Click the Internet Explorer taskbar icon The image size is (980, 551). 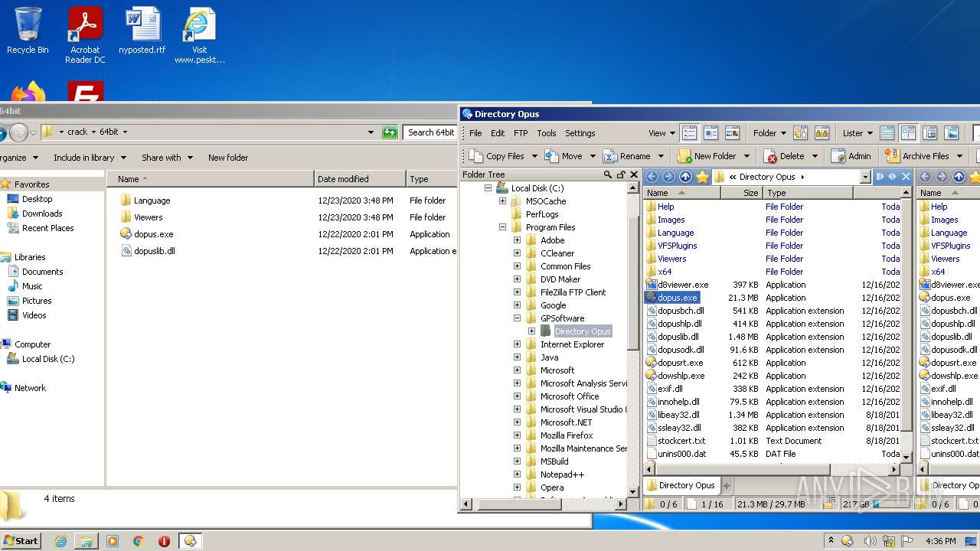click(x=61, y=541)
